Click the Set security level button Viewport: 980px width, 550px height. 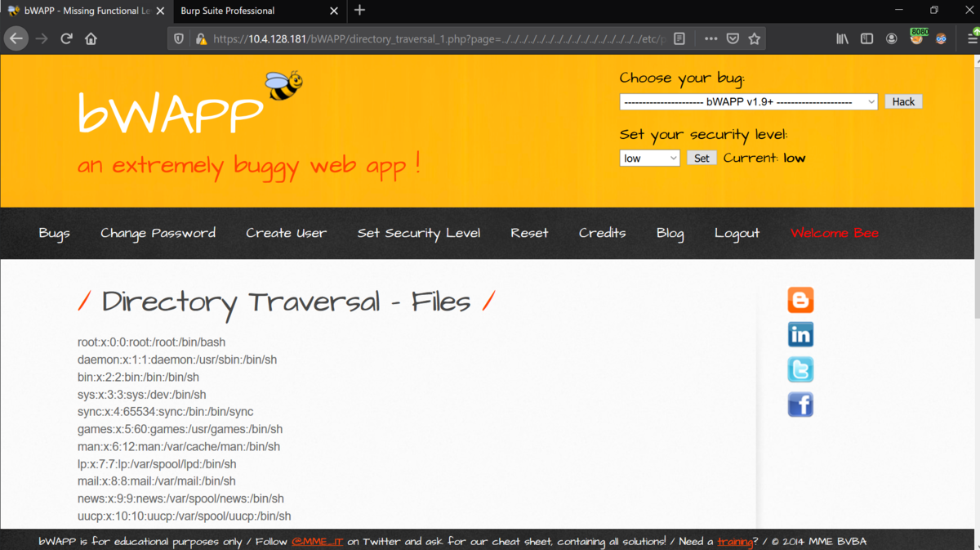coord(702,158)
